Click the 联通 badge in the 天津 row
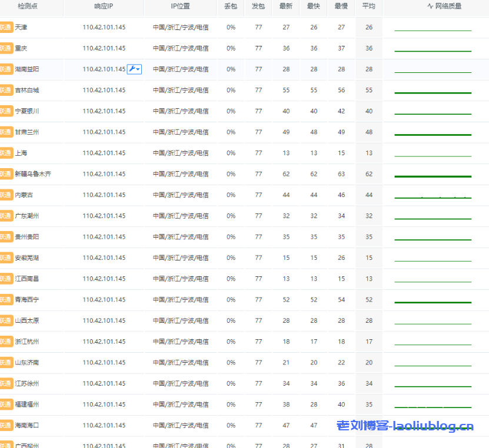 6,27
